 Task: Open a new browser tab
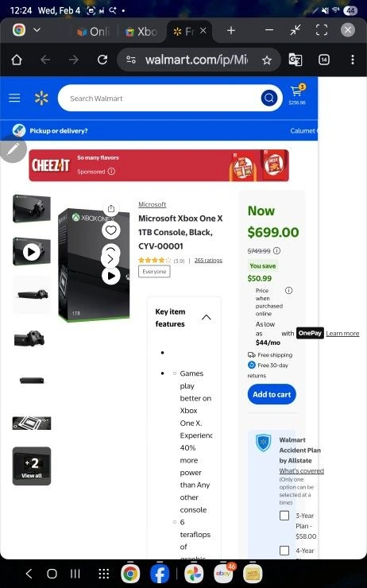point(231,31)
